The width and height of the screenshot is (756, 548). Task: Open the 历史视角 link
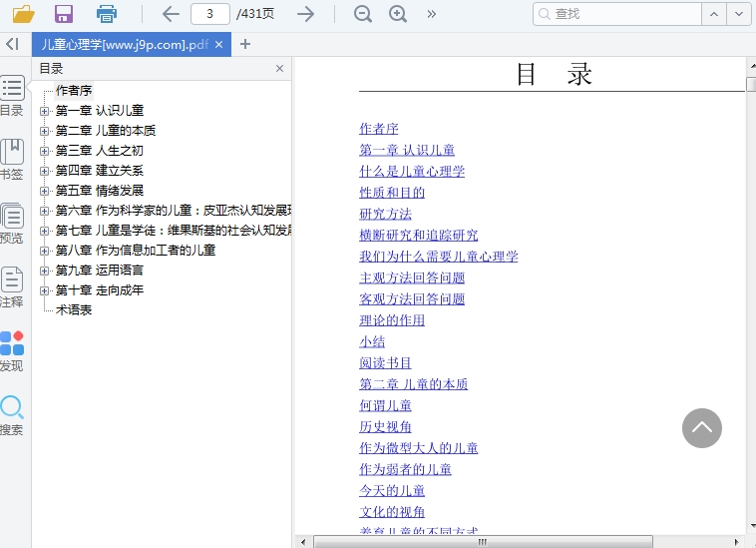click(x=385, y=426)
